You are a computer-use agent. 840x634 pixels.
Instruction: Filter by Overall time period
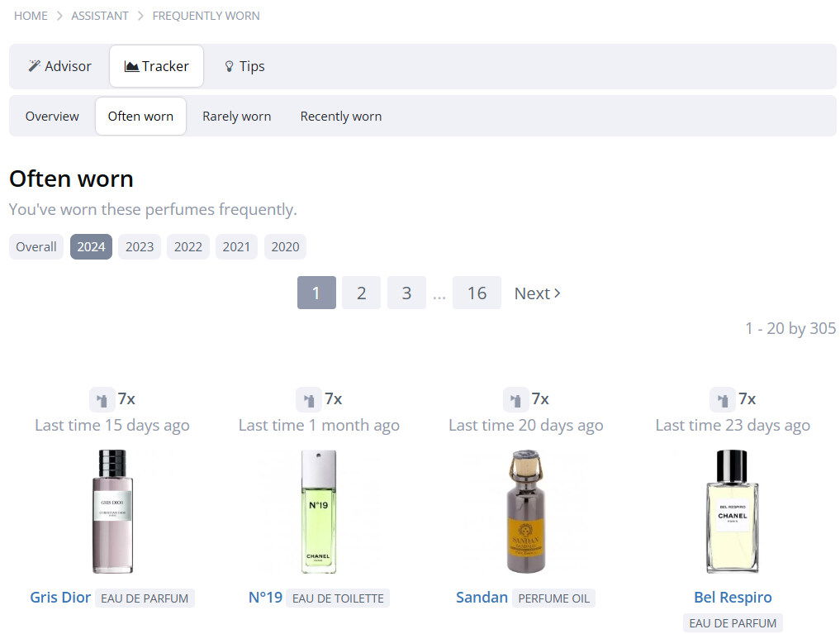[36, 247]
